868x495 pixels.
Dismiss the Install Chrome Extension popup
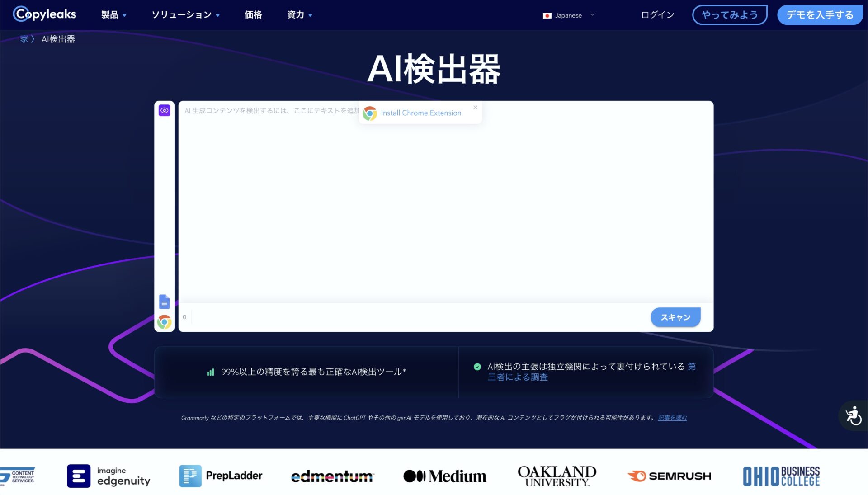[475, 107]
